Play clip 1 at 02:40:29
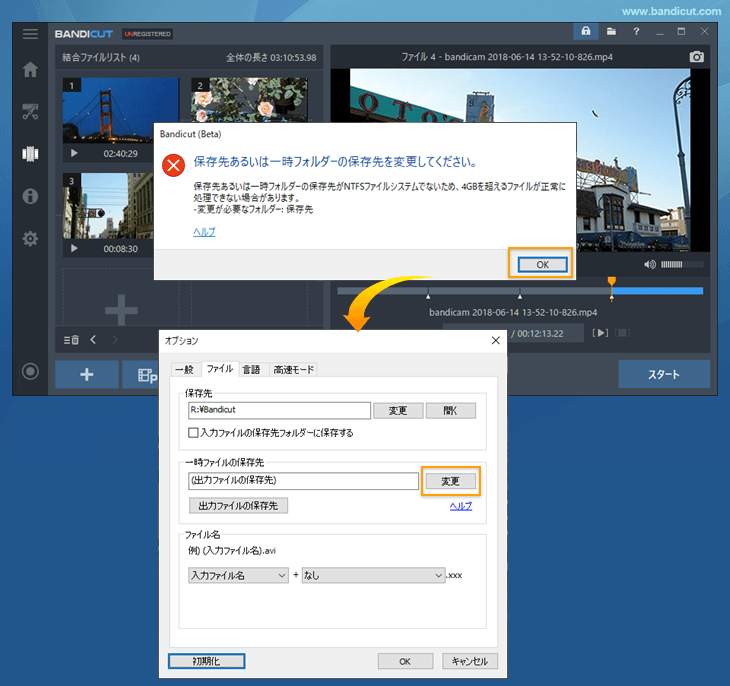 coord(74,153)
